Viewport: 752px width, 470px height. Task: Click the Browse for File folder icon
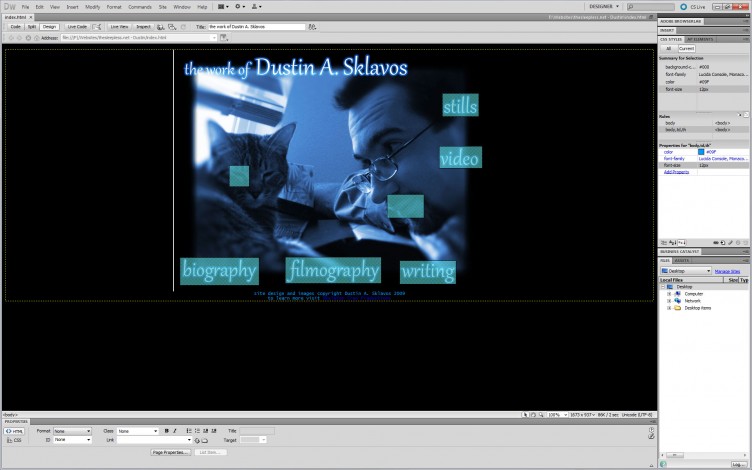pos(205,440)
